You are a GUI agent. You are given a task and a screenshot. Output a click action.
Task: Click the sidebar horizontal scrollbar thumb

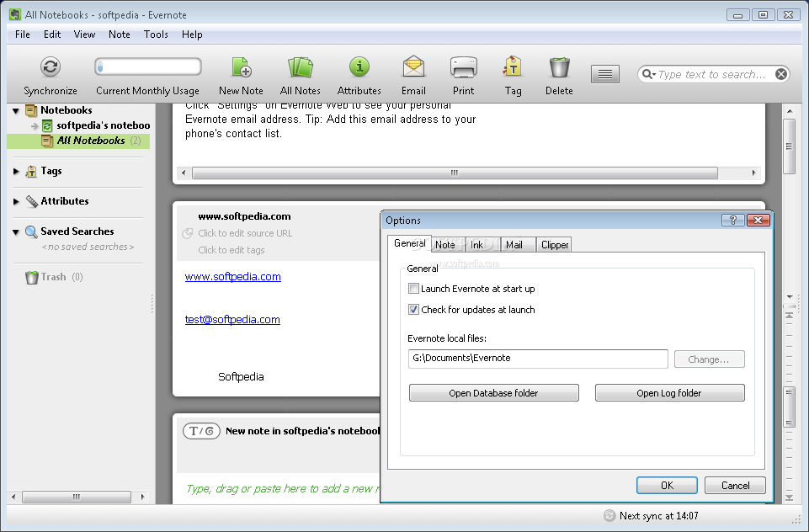[x=77, y=497]
